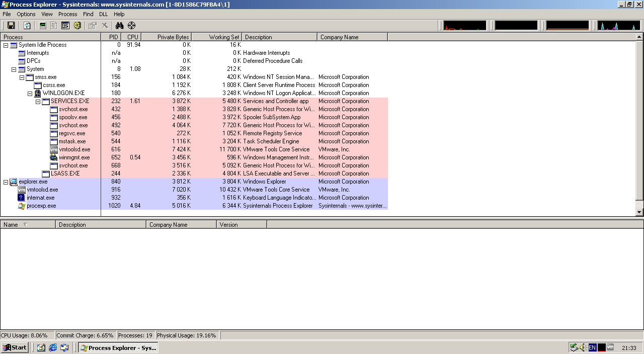Click the vmtoolsd.exe icon under SERVICES.EXE
Viewport: 644px width, 354px height.
click(x=54, y=149)
